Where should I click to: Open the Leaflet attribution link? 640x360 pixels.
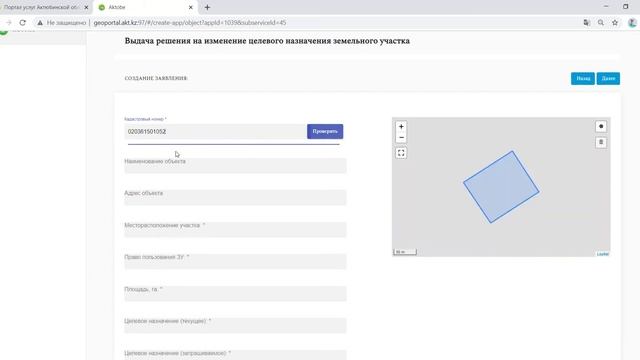603,254
